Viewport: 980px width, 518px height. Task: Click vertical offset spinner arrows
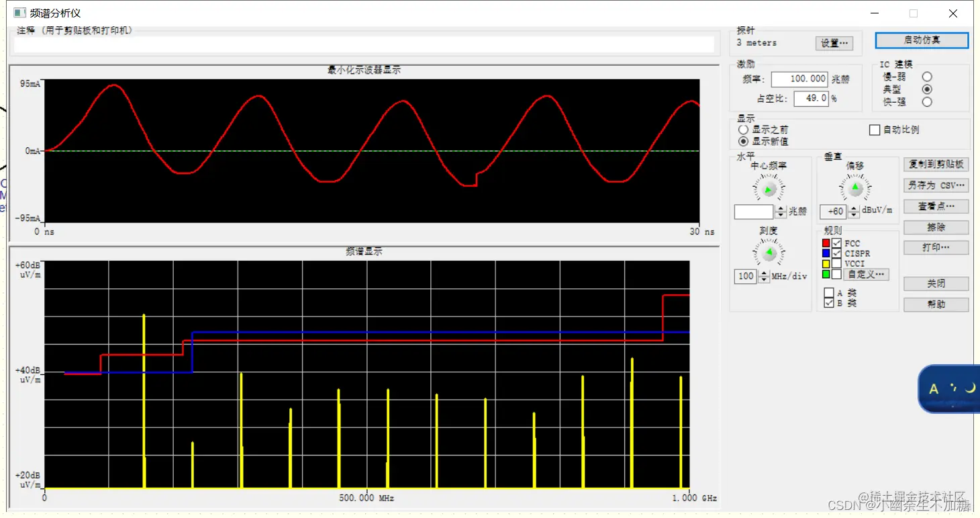click(854, 212)
